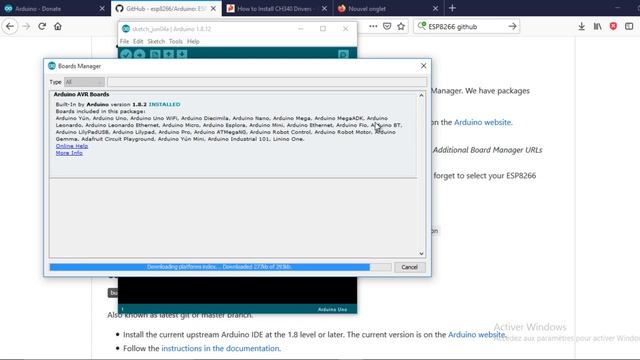Close the How to Install CH340 Drivers tab
Image resolution: width=640 pixels, height=360 pixels.
point(324,9)
